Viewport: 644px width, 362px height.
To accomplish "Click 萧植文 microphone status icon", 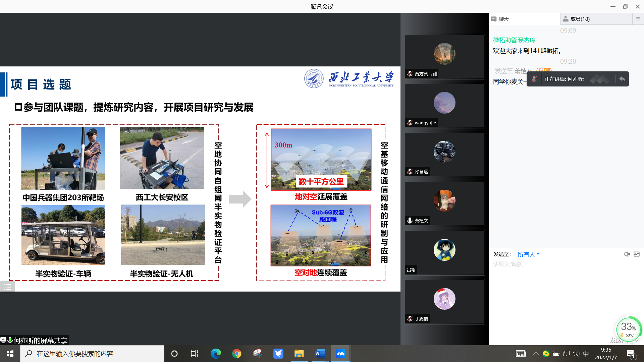I will [410, 221].
